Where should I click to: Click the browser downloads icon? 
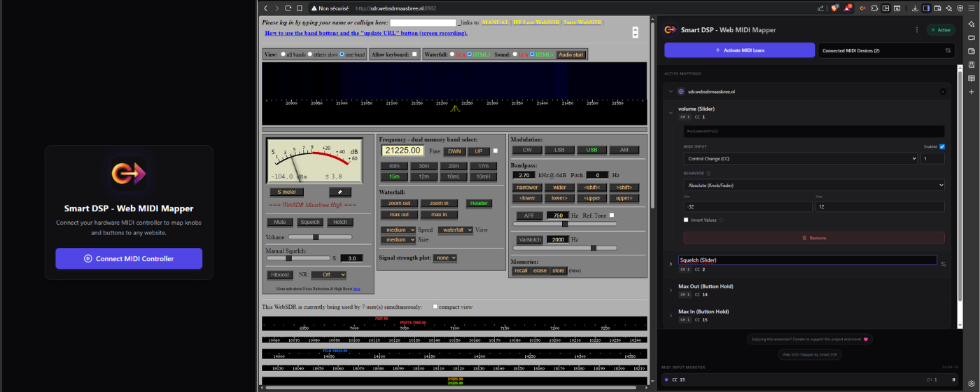pos(915,8)
